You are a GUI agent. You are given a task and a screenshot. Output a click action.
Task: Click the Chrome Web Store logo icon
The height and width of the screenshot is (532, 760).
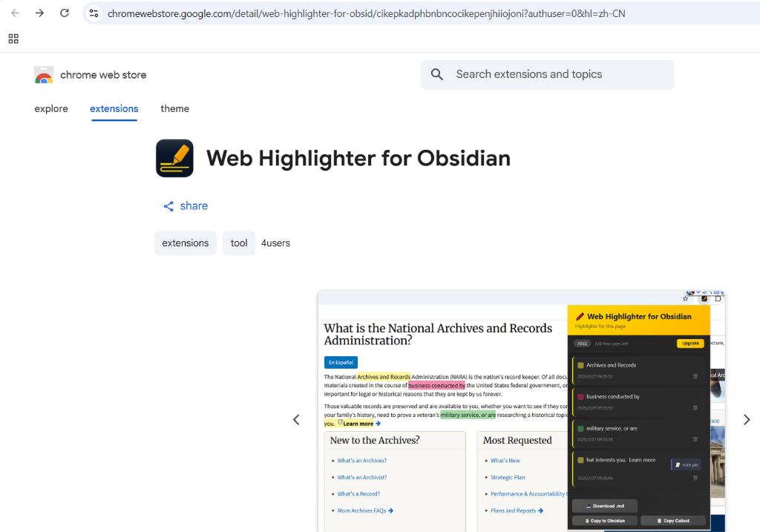point(44,75)
